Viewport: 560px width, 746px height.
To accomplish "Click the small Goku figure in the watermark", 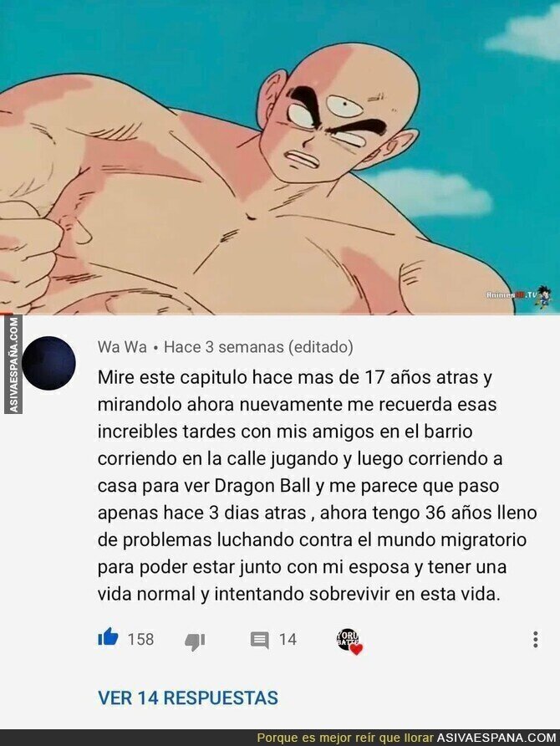I will point(544,296).
